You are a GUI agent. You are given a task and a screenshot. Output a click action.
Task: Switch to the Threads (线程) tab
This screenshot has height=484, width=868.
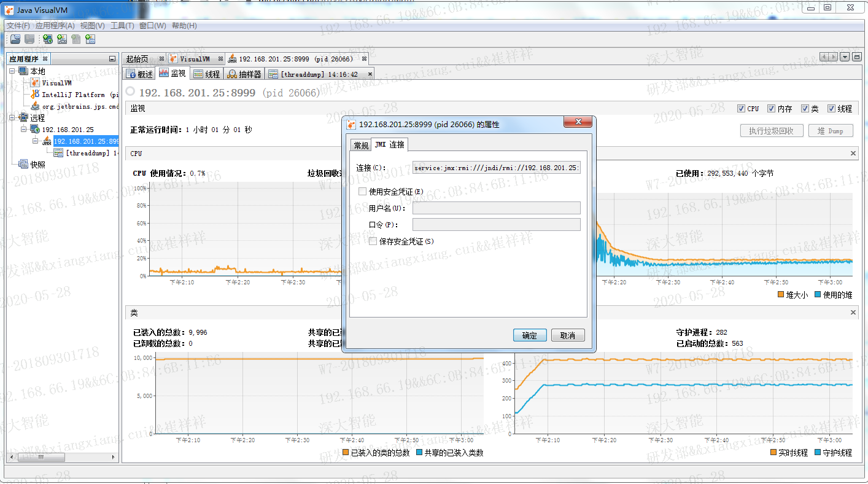point(206,74)
